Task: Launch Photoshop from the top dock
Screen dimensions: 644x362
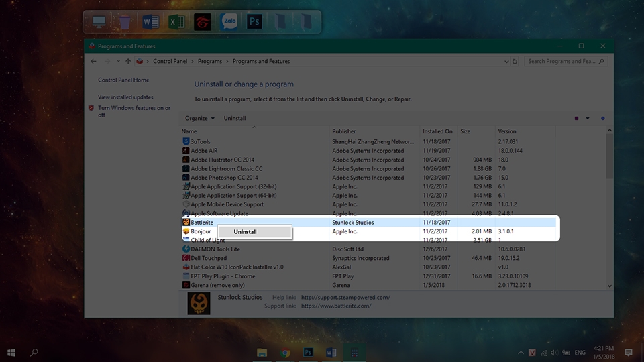Action: 254,21
